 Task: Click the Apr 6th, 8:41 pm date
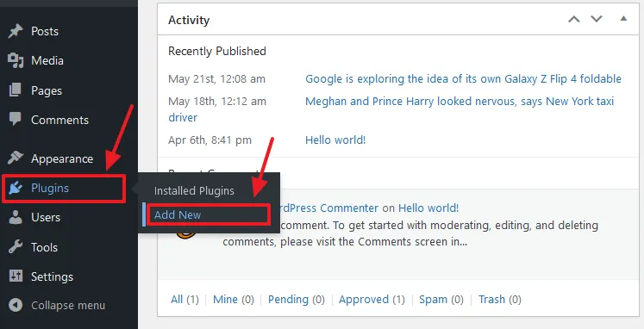209,140
